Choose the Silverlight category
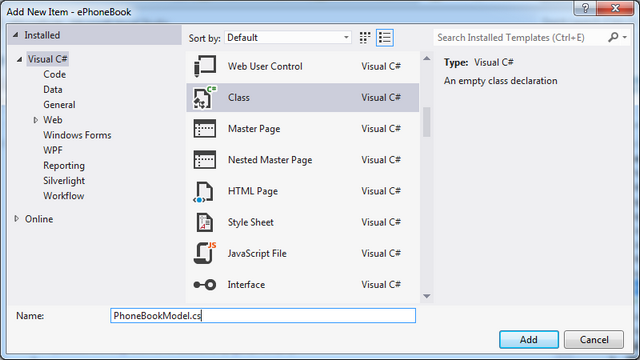The width and height of the screenshot is (640, 360). point(64,180)
